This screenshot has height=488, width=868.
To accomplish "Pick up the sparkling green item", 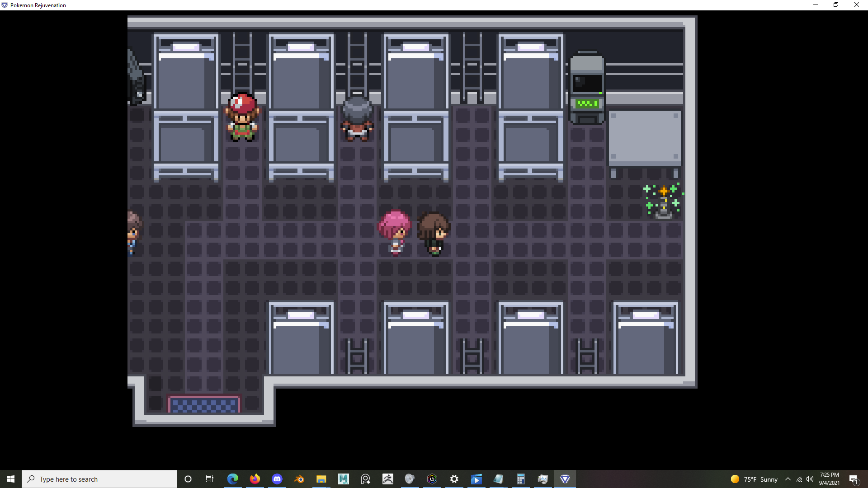I will pos(663,201).
